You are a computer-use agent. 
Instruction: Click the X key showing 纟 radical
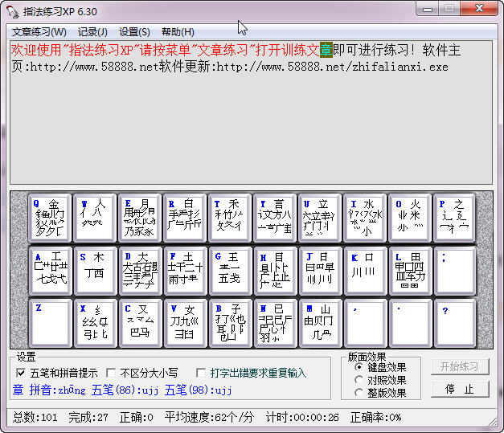(95, 323)
